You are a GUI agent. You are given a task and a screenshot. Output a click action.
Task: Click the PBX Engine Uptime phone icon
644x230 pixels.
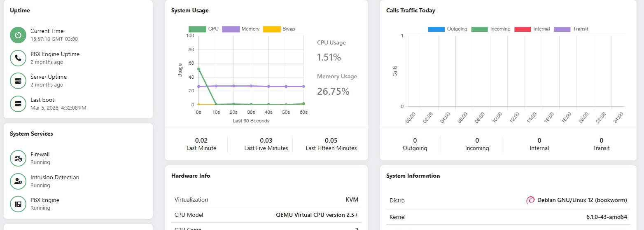(x=18, y=58)
